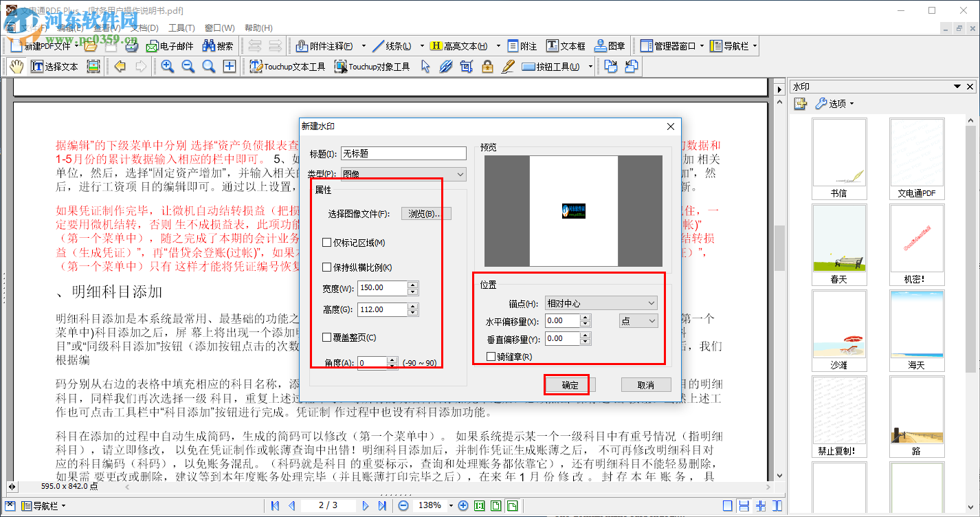Click the padlock security icon
Image resolution: width=980 pixels, height=517 pixels.
[487, 67]
